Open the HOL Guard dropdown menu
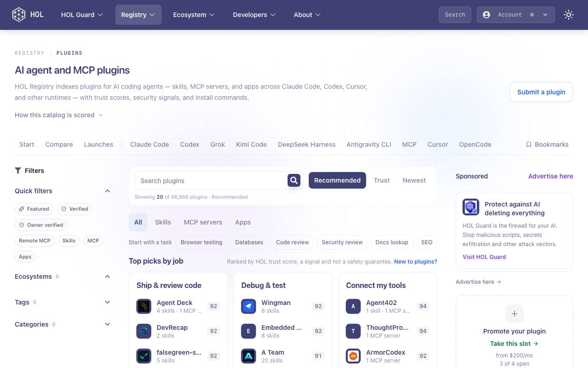The width and height of the screenshot is (588, 368). pyautogui.click(x=82, y=15)
